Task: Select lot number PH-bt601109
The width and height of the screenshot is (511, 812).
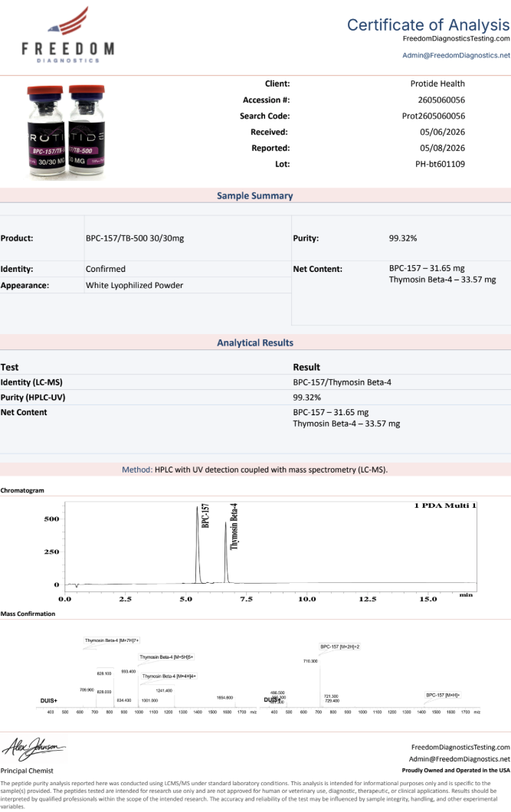Action: (440, 164)
